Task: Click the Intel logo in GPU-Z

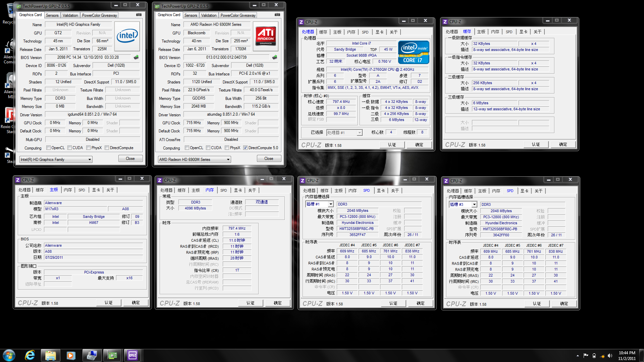Action: click(x=127, y=36)
